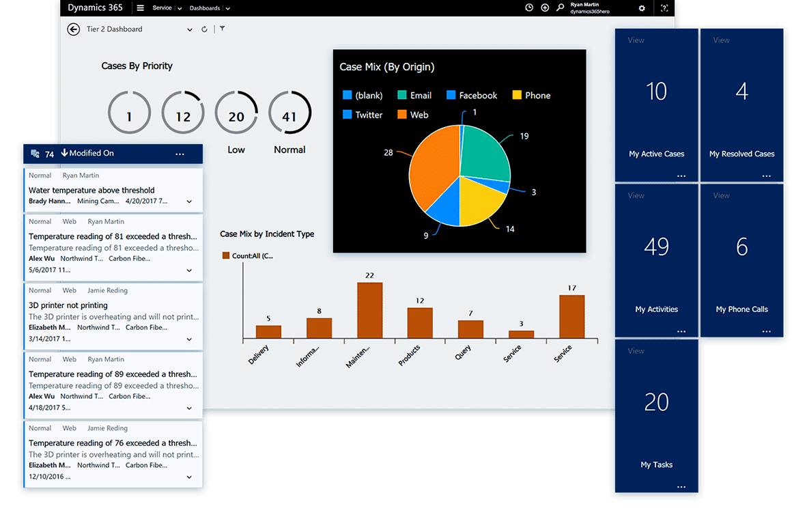Click the Service menu item
Screen dimensions: 807x532
coord(162,8)
